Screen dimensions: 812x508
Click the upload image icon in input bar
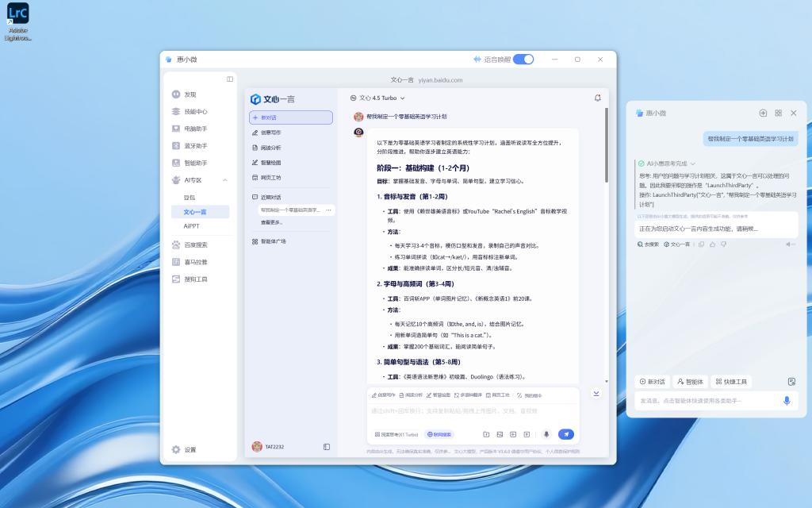click(500, 434)
